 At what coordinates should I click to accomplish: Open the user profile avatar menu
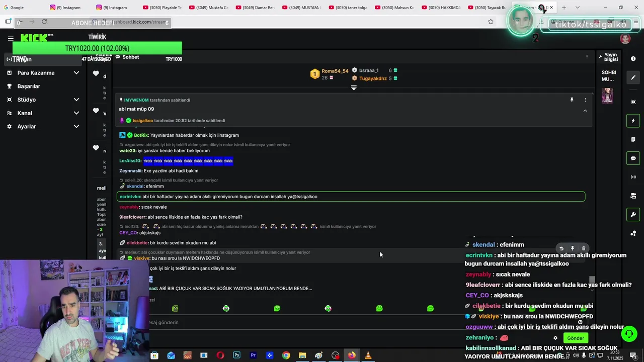625,39
